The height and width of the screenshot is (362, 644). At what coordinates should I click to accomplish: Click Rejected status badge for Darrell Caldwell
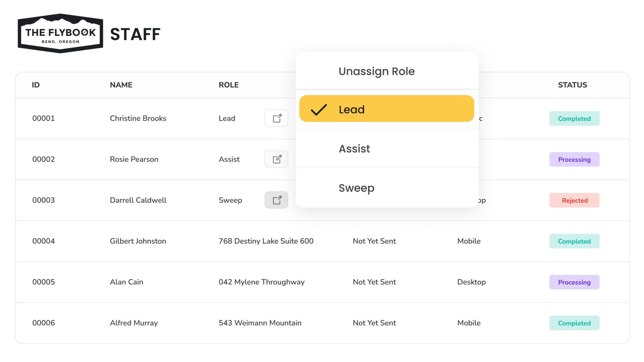click(x=574, y=200)
